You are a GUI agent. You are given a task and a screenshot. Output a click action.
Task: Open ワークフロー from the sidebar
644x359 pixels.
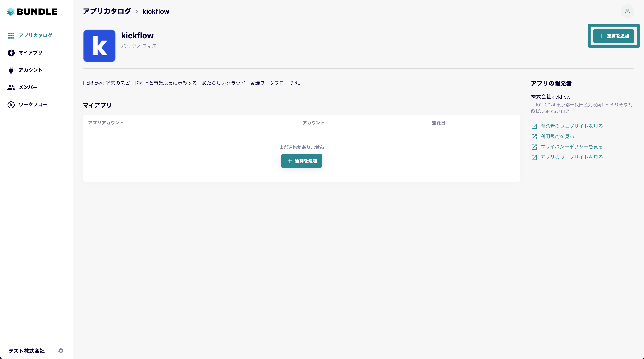tap(33, 105)
